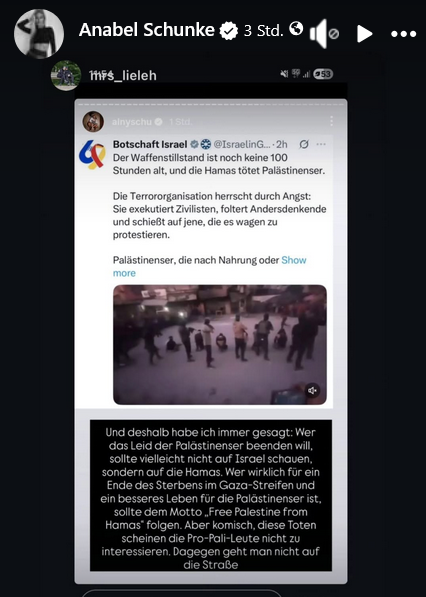Expand the tweet with Show more
This screenshot has height=597, width=426.
(210, 267)
